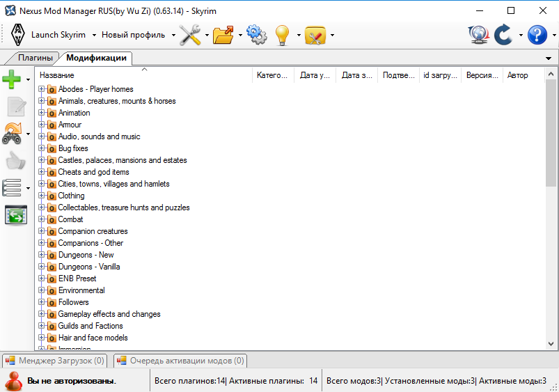Select Cities, towns, villages and hamlets row
The image size is (559, 392).
[x=113, y=183]
